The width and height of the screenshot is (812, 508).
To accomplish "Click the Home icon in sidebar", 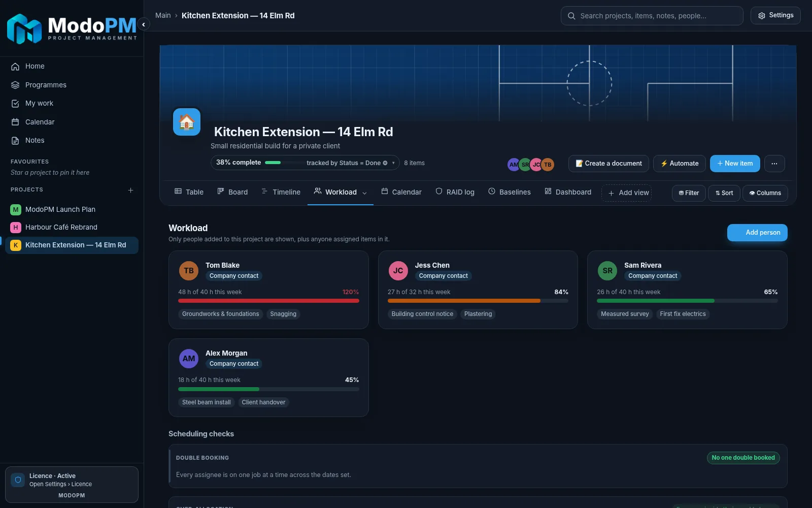I will [15, 67].
